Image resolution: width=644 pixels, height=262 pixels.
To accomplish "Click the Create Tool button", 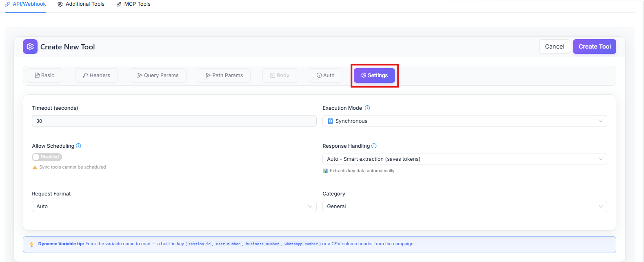I will (x=595, y=47).
